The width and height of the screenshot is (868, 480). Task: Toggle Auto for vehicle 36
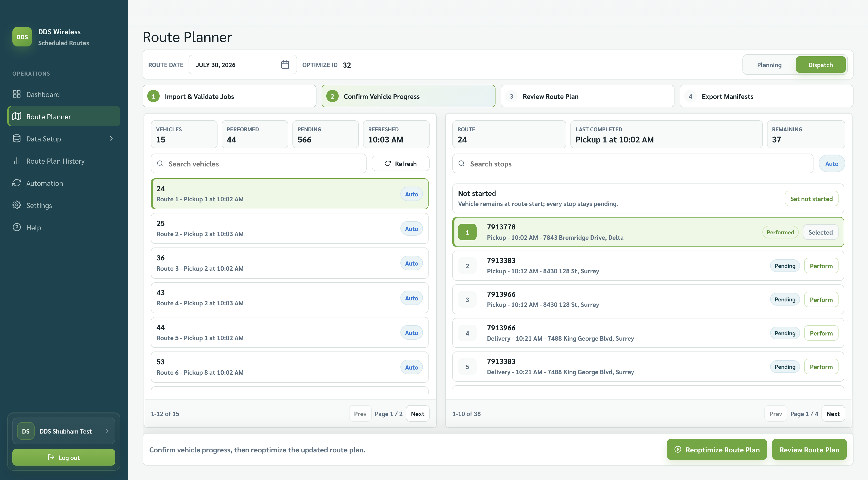[x=412, y=263]
